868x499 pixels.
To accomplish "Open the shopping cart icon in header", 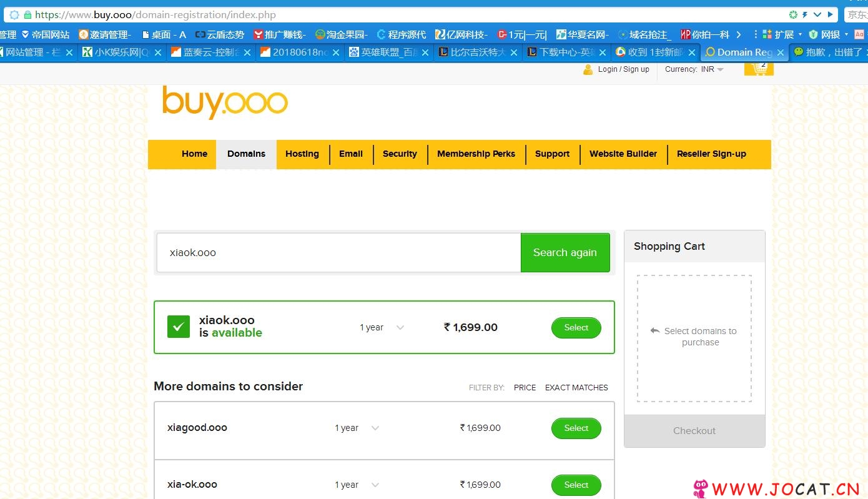I will (759, 67).
